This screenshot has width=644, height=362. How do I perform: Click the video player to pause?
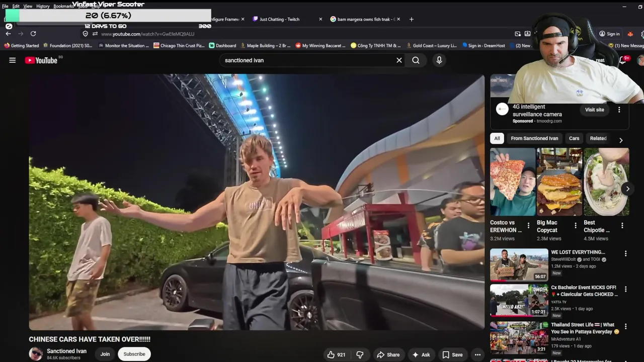[257, 202]
